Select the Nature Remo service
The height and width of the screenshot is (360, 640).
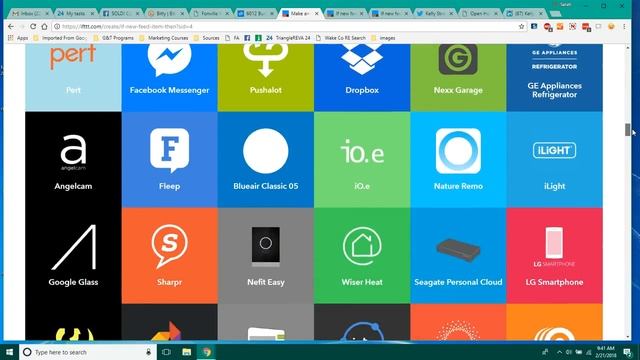[x=458, y=160]
